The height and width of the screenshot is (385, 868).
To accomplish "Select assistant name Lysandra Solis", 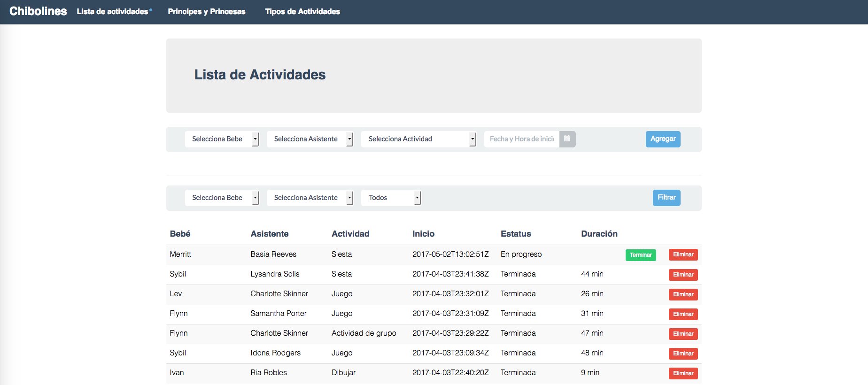I will pyautogui.click(x=275, y=274).
